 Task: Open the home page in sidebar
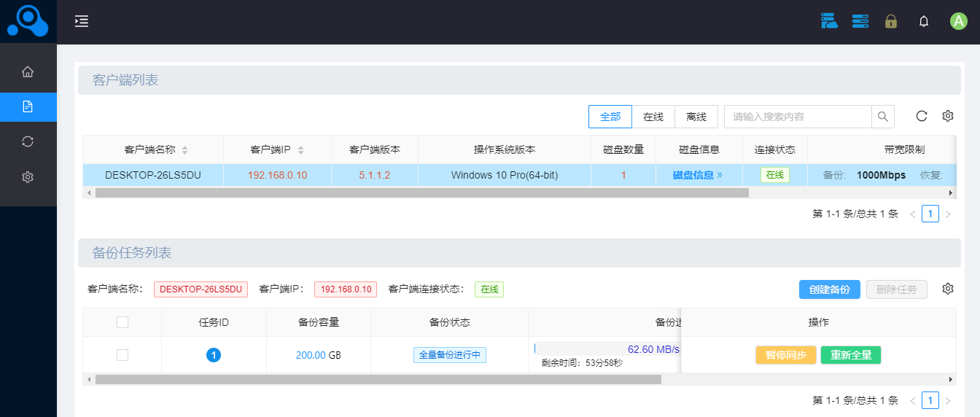28,71
